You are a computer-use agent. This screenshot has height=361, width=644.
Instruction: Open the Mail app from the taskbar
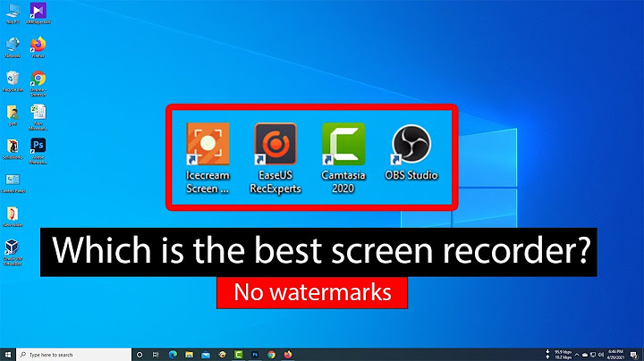(206, 355)
